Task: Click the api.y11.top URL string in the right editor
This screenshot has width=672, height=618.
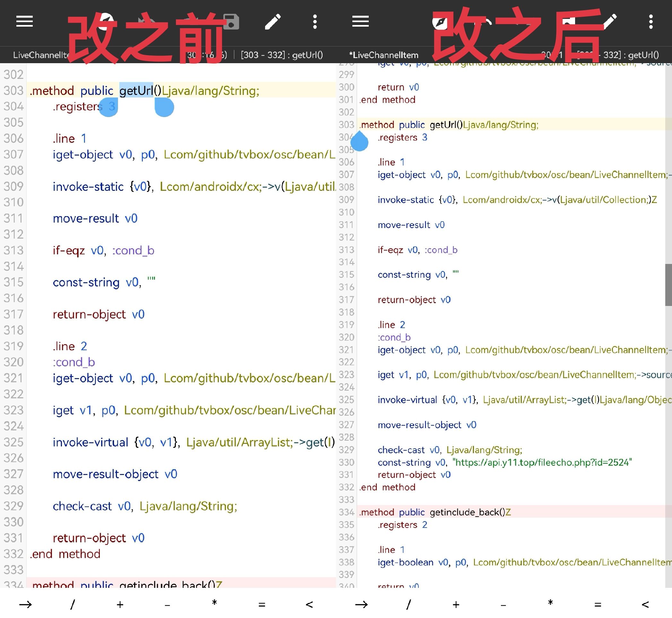Action: pos(542,462)
